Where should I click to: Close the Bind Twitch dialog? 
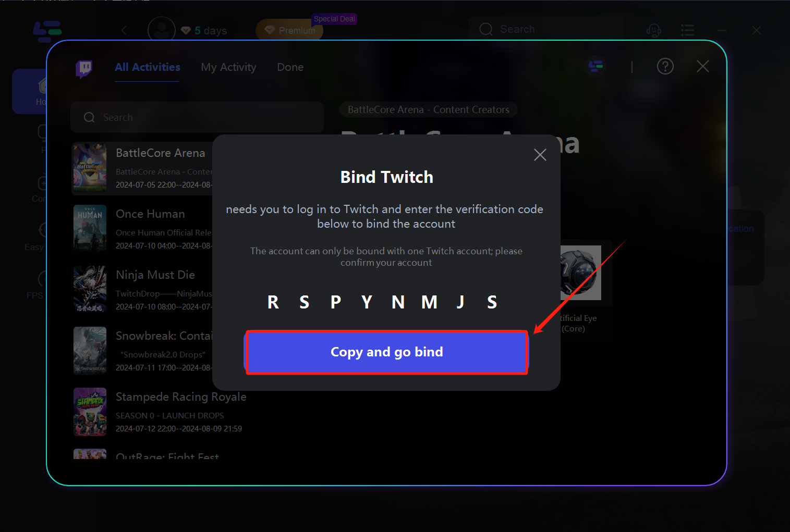tap(540, 155)
